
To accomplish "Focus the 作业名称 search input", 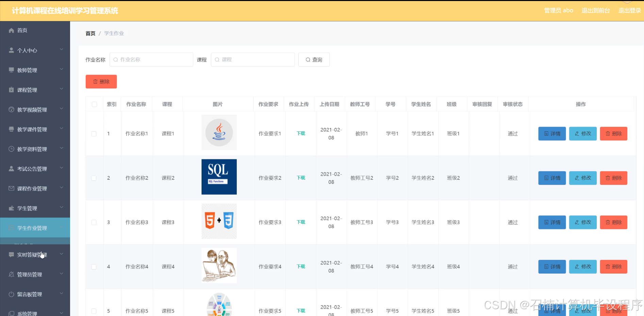I will click(x=151, y=59).
